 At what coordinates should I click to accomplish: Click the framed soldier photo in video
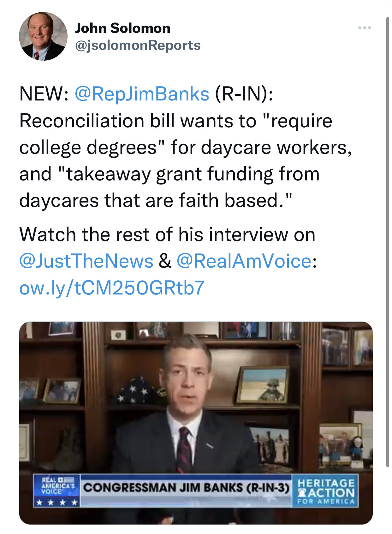tap(263, 385)
